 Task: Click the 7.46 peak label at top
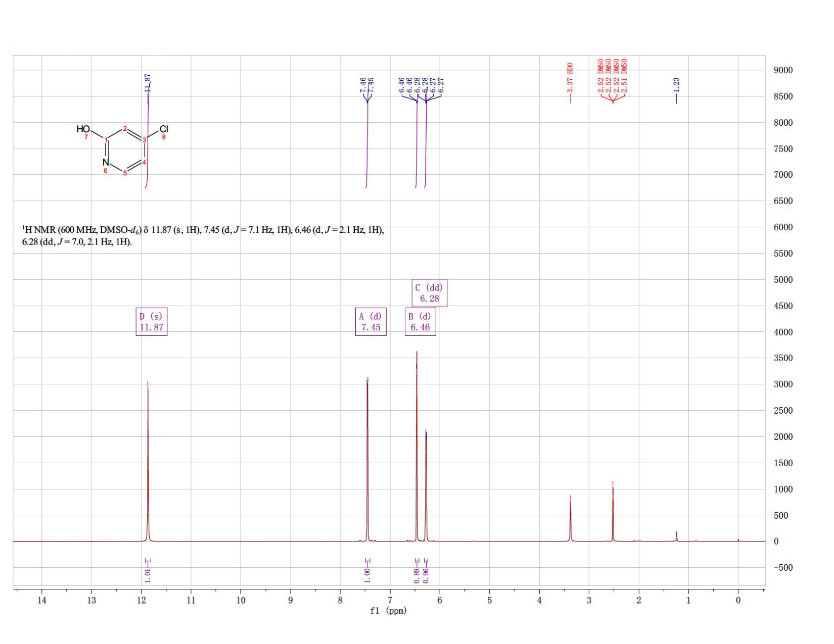(362, 85)
